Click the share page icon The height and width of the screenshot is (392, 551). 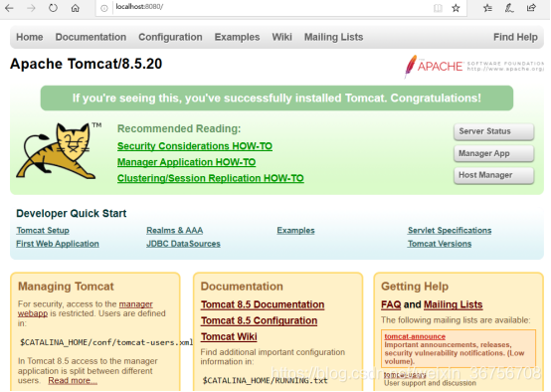point(531,8)
